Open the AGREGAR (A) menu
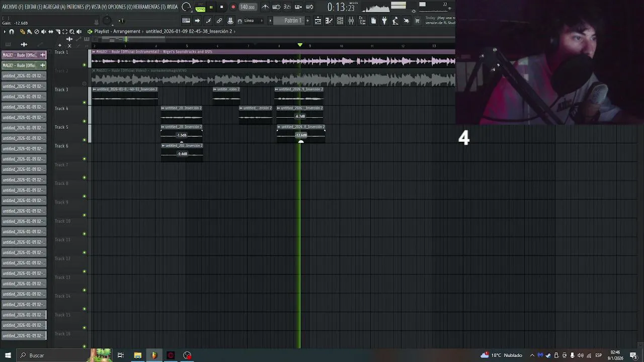This screenshot has width=644, height=362. (x=55, y=7)
